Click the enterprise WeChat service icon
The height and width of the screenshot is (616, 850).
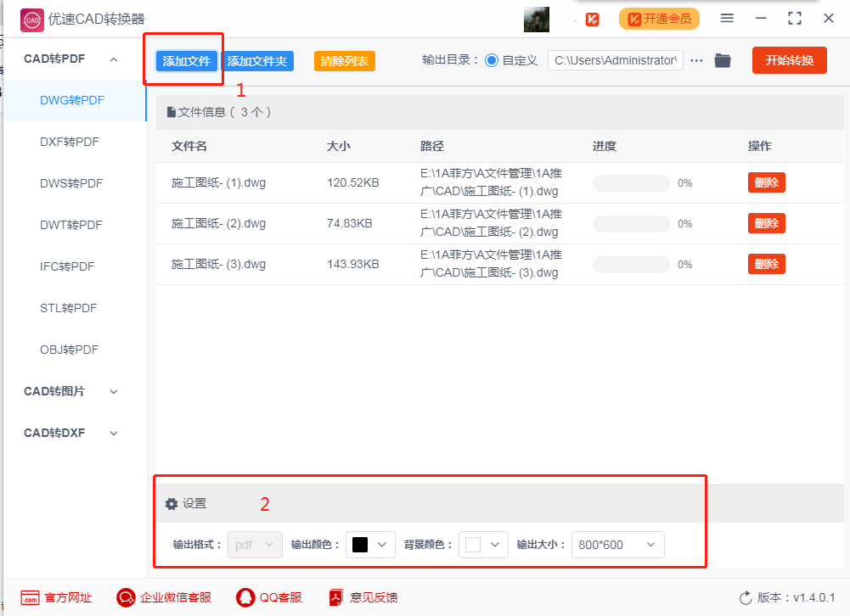(x=126, y=597)
